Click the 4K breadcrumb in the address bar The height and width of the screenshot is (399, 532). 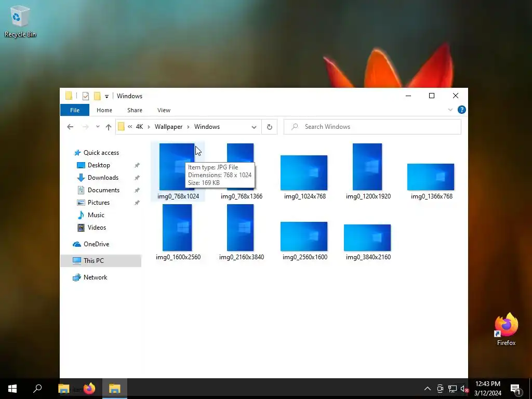tap(139, 127)
